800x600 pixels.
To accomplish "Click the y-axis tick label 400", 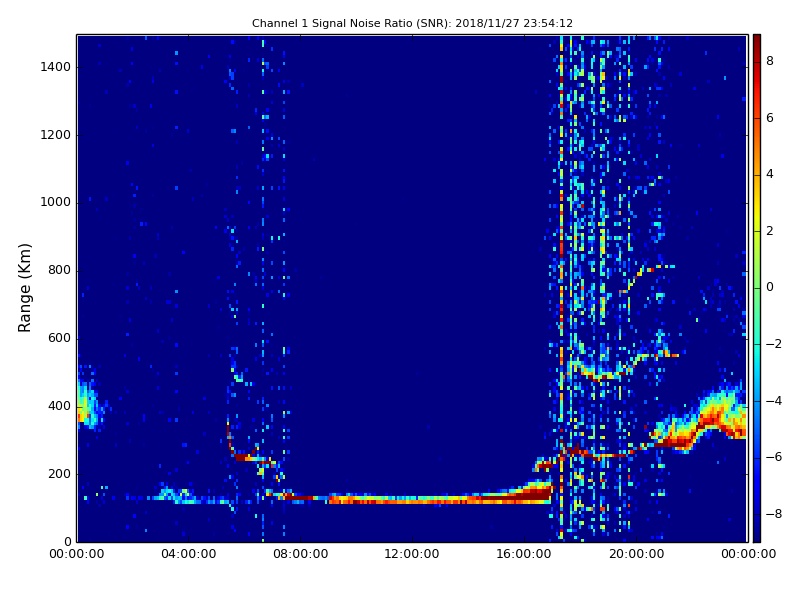I will [x=59, y=406].
